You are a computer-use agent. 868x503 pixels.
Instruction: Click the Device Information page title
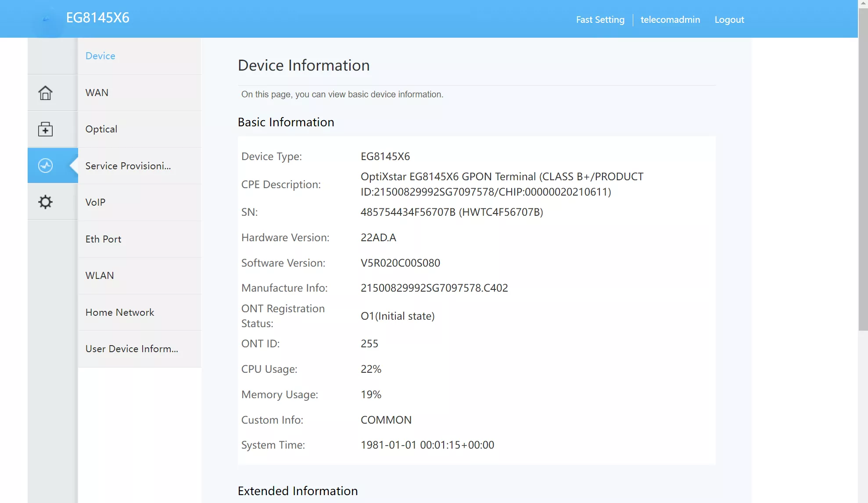(x=304, y=65)
